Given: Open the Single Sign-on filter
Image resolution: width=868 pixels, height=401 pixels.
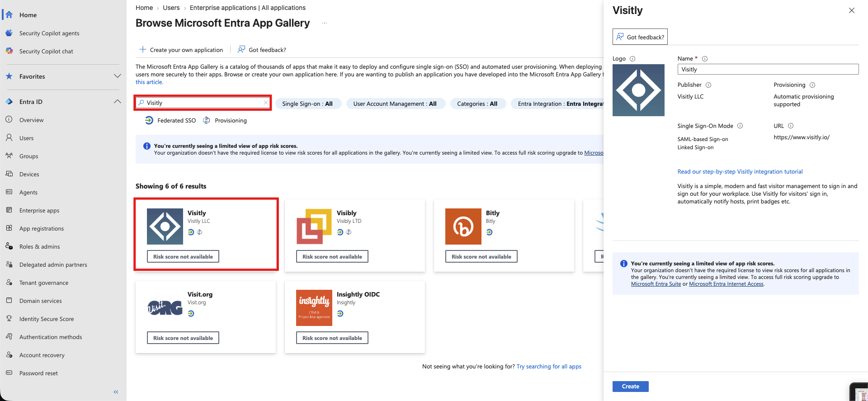Looking at the screenshot, I should pyautogui.click(x=307, y=104).
